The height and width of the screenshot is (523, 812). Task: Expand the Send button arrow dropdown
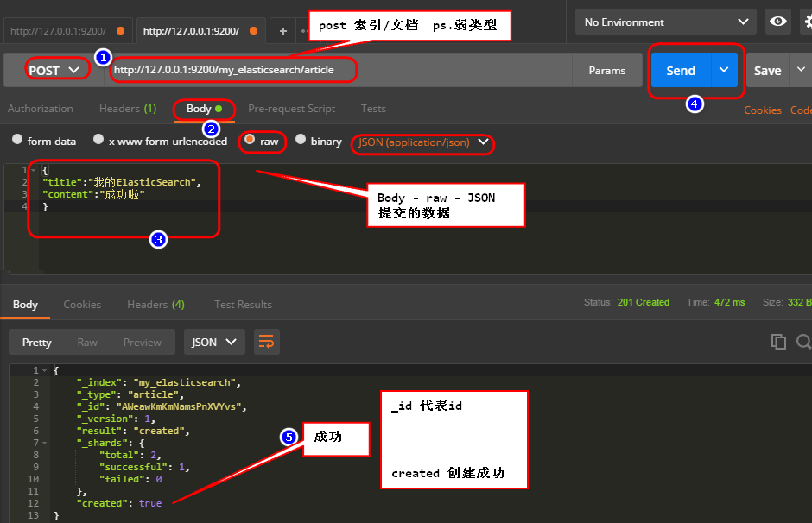pos(724,70)
